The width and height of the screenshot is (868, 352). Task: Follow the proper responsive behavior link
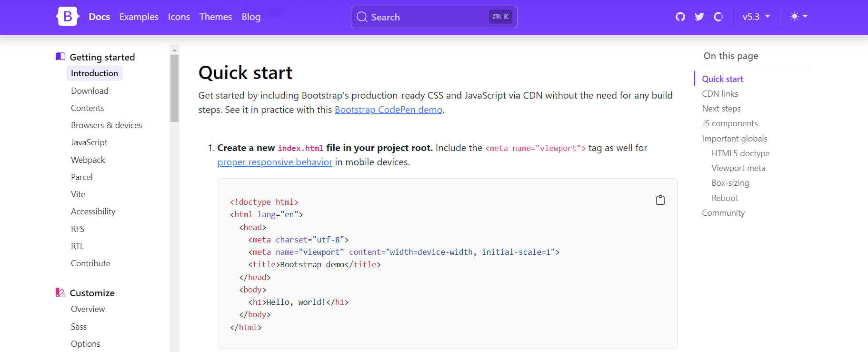(275, 162)
